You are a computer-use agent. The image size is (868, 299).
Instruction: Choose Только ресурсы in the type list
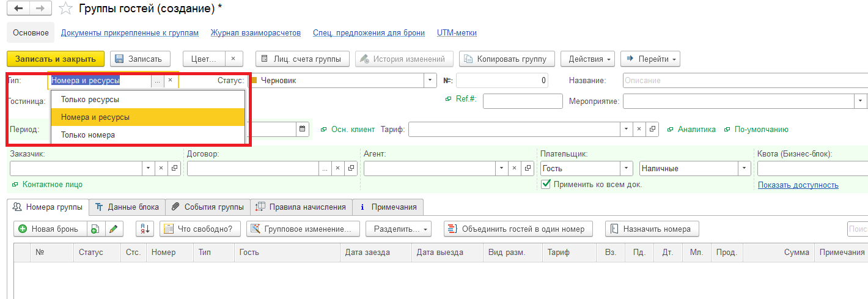pyautogui.click(x=148, y=99)
